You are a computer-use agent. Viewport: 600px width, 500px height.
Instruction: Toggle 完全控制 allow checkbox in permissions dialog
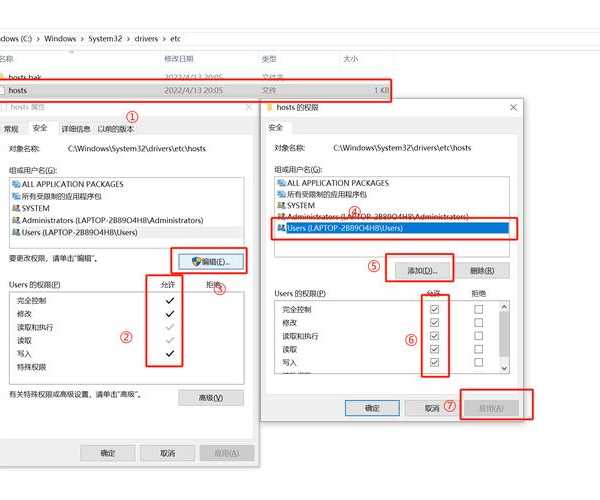[x=434, y=310]
